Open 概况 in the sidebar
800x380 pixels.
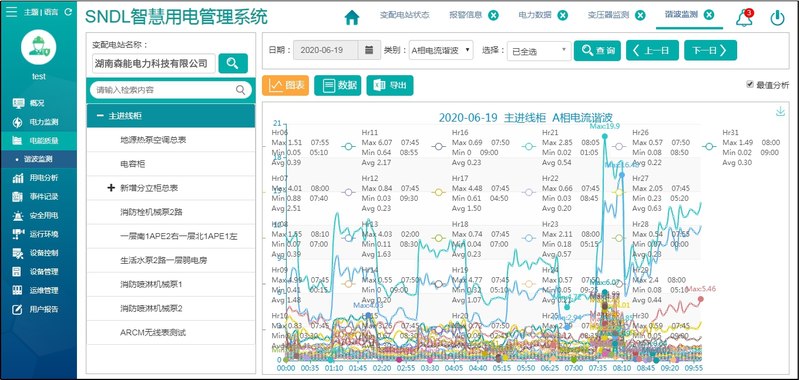point(38,103)
